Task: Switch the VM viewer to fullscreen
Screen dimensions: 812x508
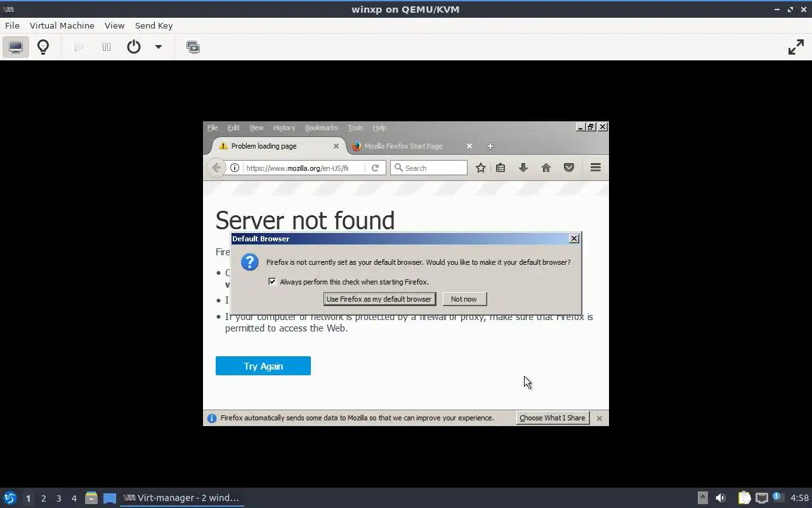Action: pos(796,47)
